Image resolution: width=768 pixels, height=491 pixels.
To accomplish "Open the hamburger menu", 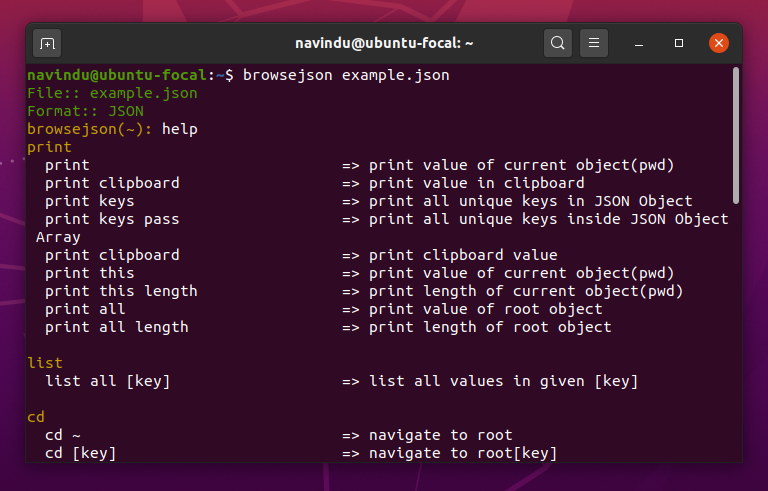I will [x=594, y=43].
